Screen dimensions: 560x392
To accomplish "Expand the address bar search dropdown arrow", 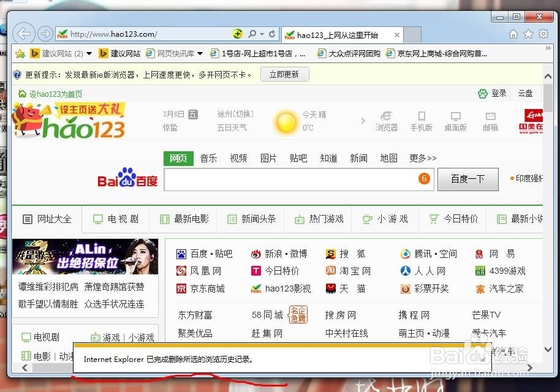I will coord(262,34).
